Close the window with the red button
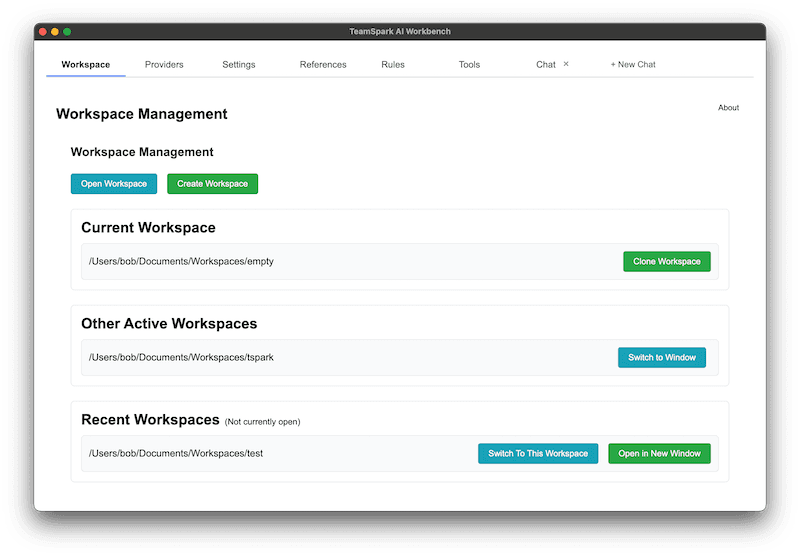This screenshot has width=800, height=556. (x=43, y=32)
